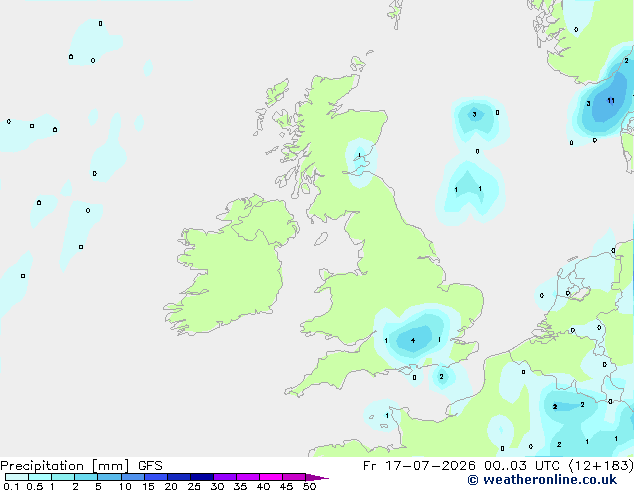
Task: Click the 2–5 mm legend color swatch
Action: 86,477
